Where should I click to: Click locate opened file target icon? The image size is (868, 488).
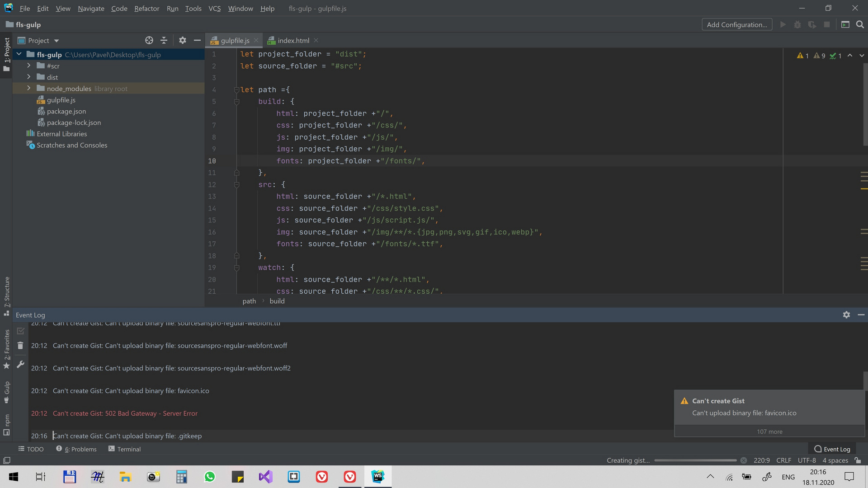(149, 40)
